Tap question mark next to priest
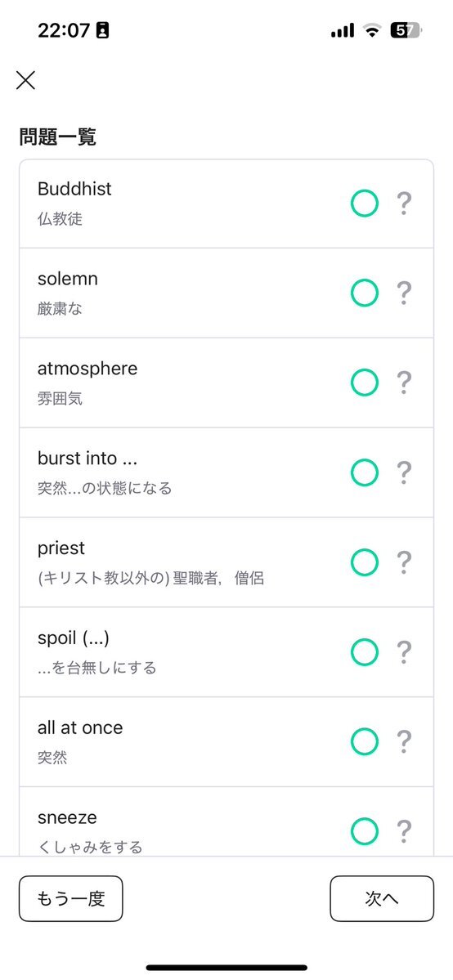Viewport: 453px width, 980px height. pyautogui.click(x=405, y=562)
